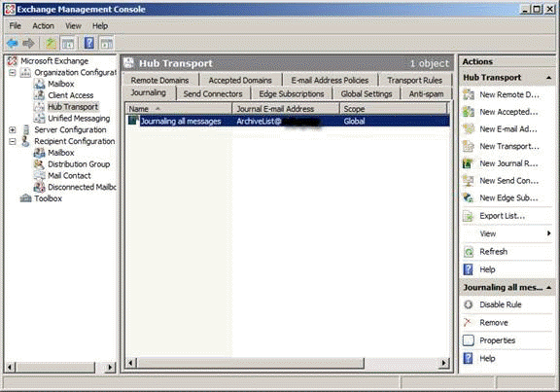
Task: Click the New Remote Domain action icon
Action: coord(469,94)
